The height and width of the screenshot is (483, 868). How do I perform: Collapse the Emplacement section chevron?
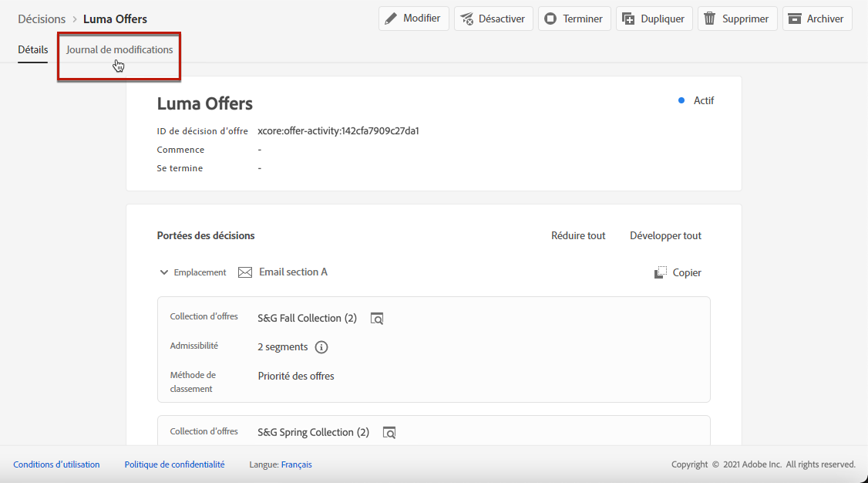(164, 272)
